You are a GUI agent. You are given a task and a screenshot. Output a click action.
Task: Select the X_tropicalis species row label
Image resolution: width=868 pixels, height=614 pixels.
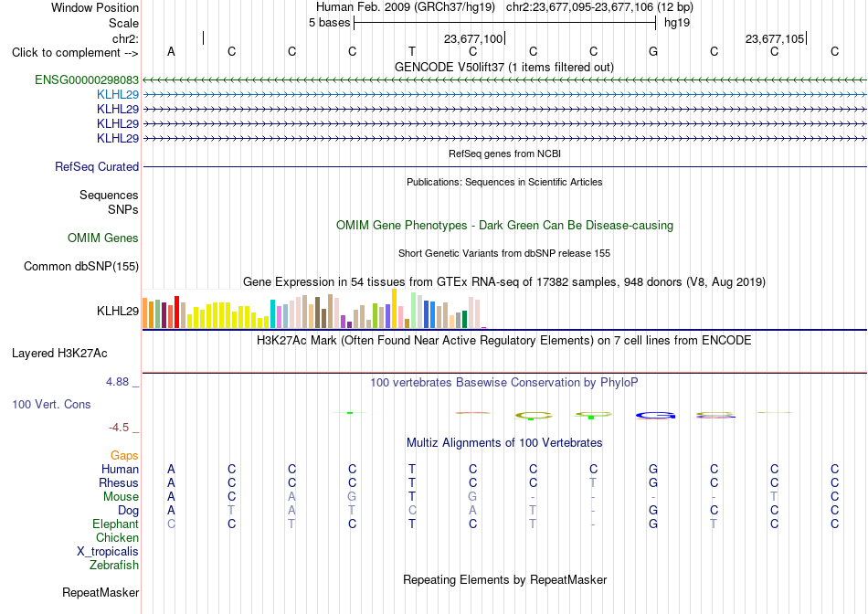click(x=108, y=552)
